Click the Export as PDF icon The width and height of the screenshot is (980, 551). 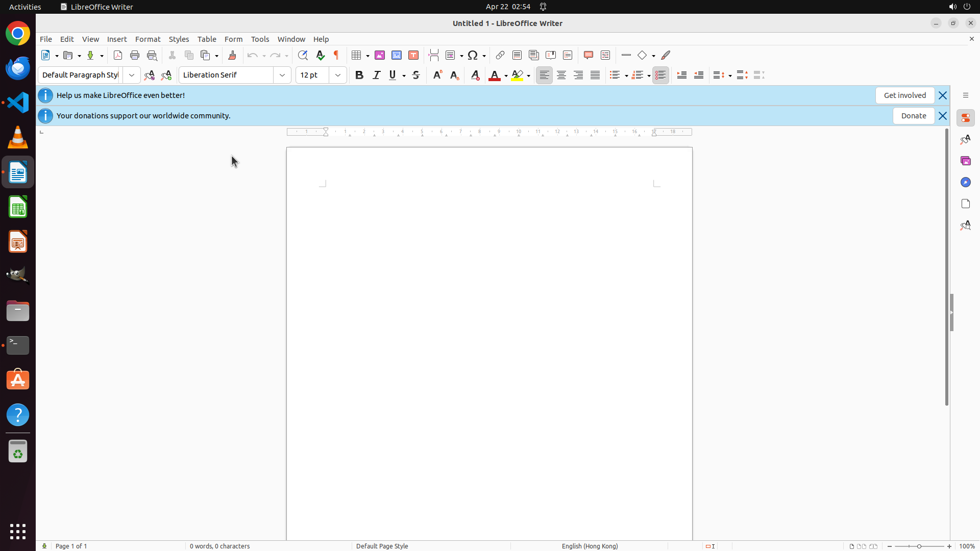pos(118,55)
